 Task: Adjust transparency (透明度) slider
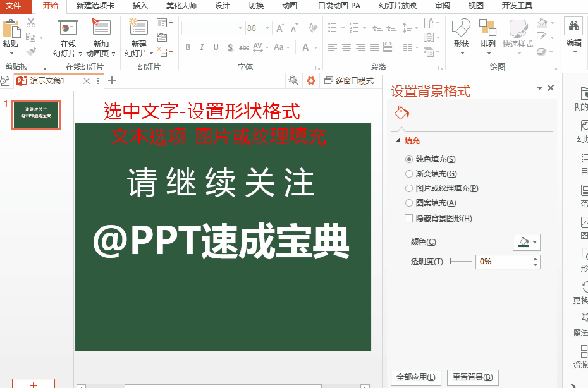pos(460,261)
